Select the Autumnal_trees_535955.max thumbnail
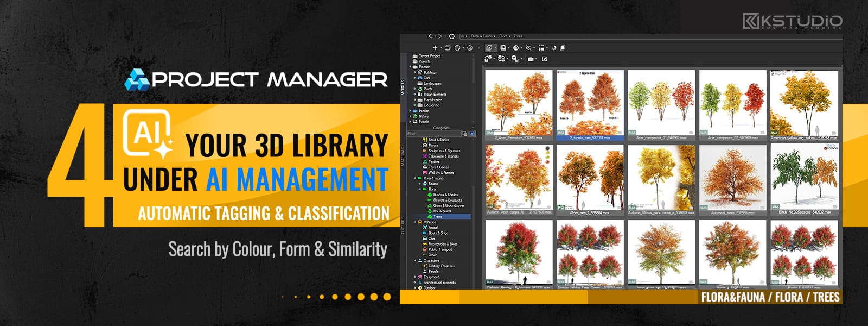This screenshot has height=326, width=868. click(x=732, y=180)
